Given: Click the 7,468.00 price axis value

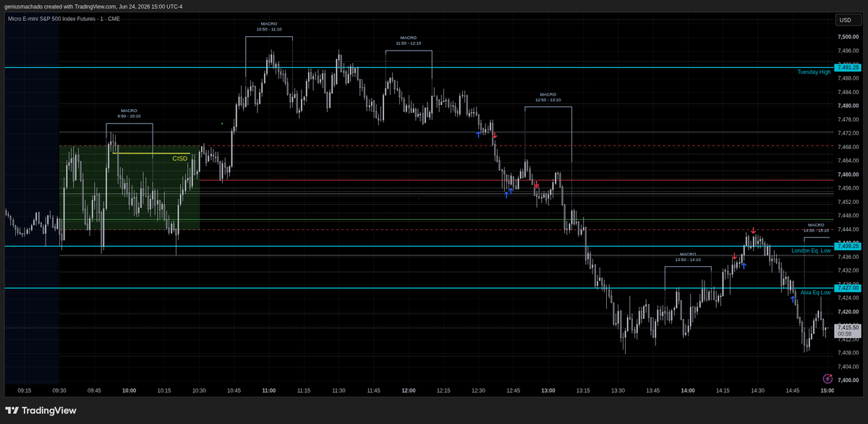Looking at the screenshot, I should [848, 147].
